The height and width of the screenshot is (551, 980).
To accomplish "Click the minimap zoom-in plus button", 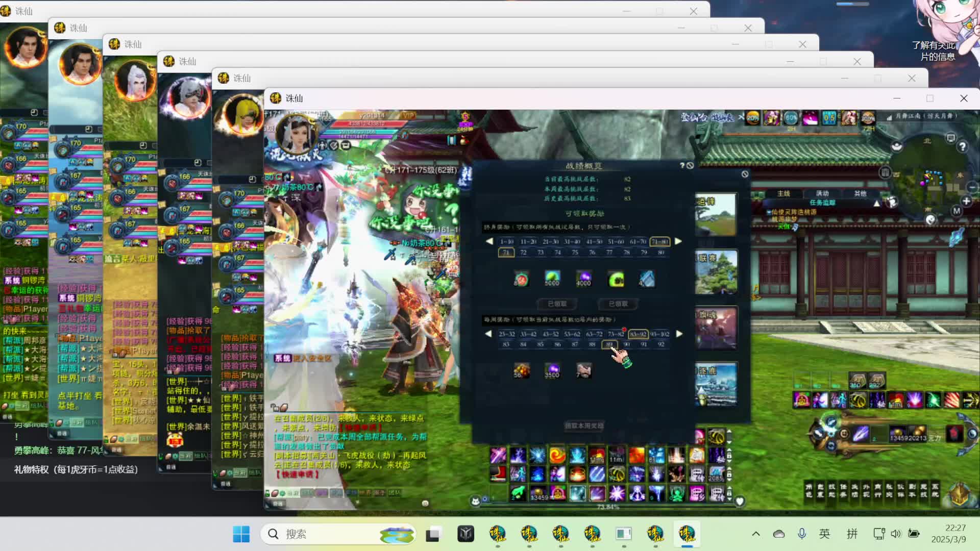I will click(x=966, y=201).
